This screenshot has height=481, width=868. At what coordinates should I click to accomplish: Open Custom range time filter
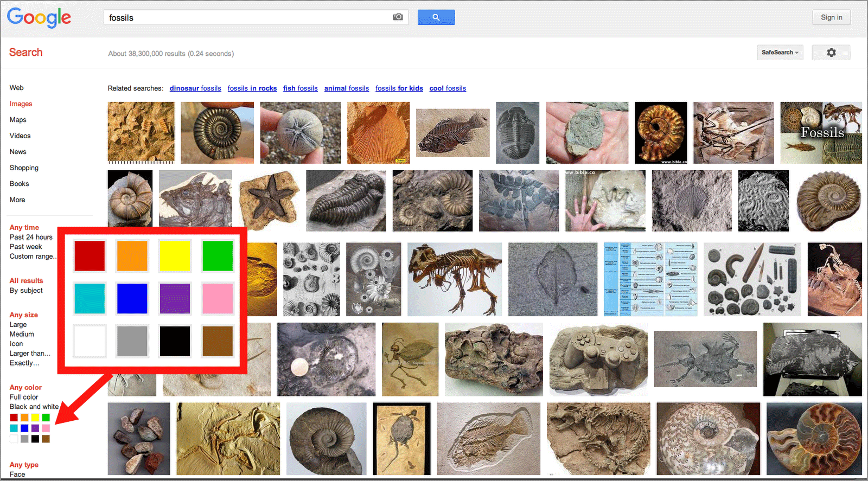32,256
